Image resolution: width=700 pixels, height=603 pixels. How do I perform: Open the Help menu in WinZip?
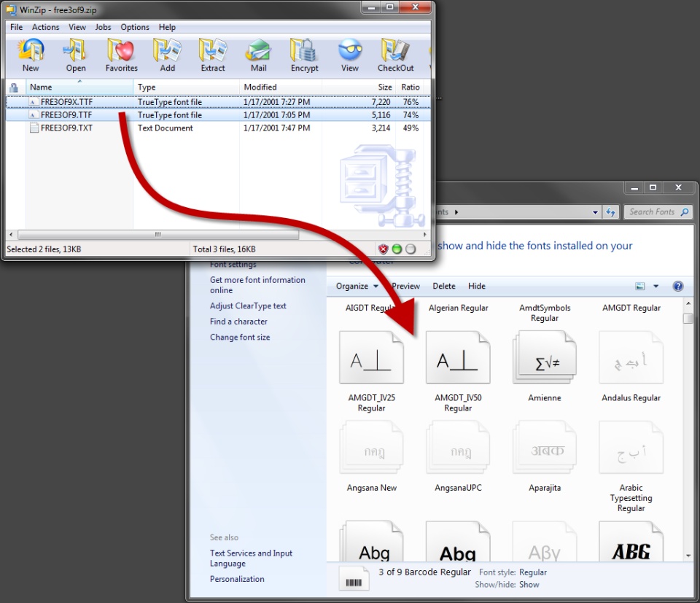pyautogui.click(x=167, y=27)
